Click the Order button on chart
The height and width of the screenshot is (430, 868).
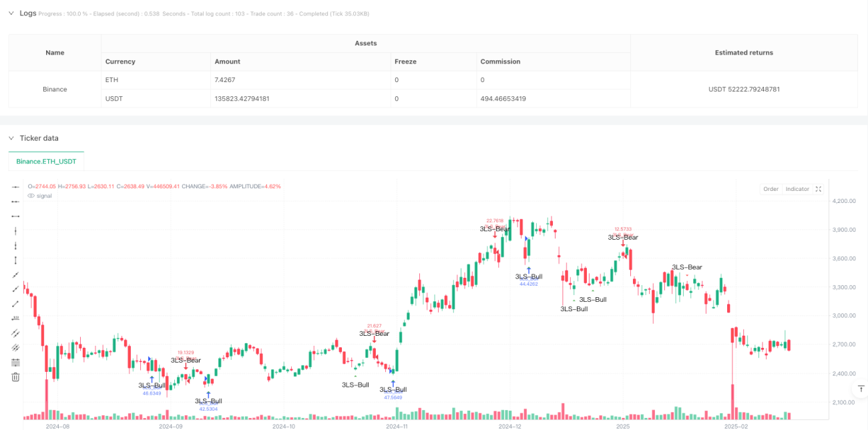click(771, 189)
